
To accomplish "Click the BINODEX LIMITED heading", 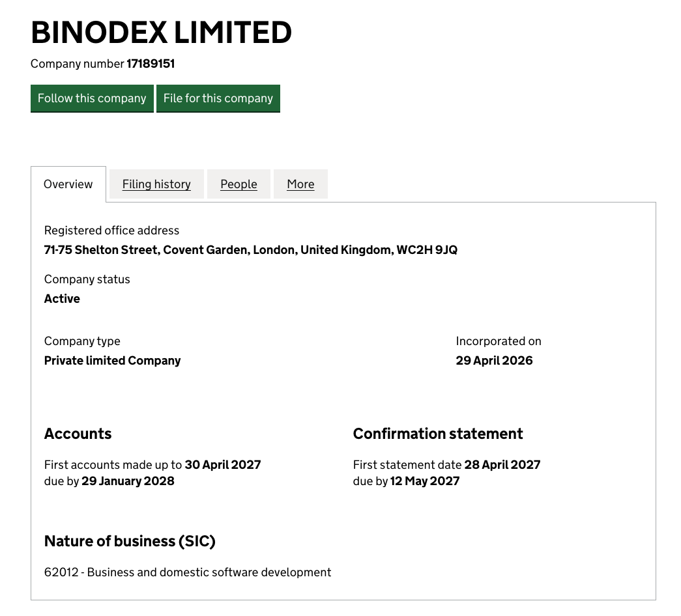I will pos(161,33).
